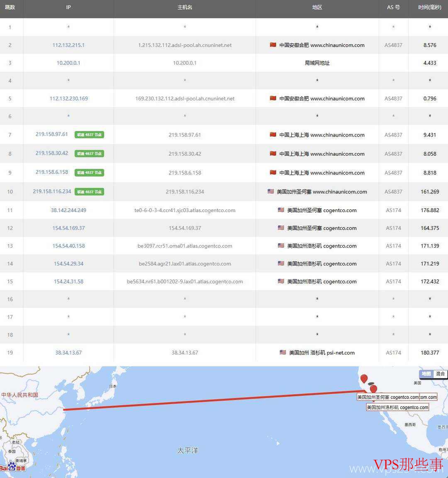Click the green 联通 4837 节点 badge beside 219.158.6.158

coord(89,173)
